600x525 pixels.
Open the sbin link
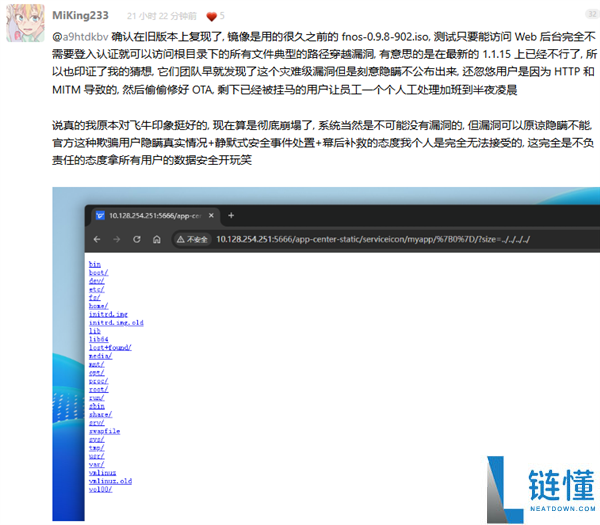point(96,406)
